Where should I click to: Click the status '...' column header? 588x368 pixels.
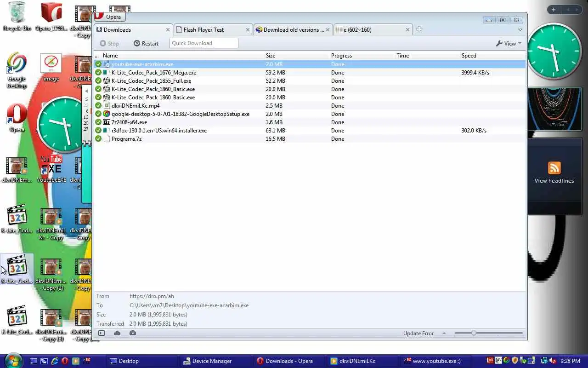click(x=97, y=56)
